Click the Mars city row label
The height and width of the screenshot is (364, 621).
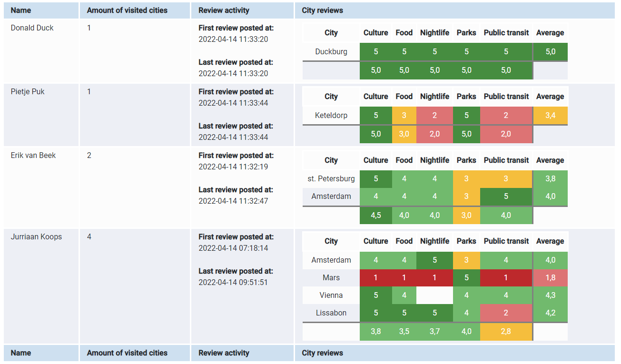331,277
